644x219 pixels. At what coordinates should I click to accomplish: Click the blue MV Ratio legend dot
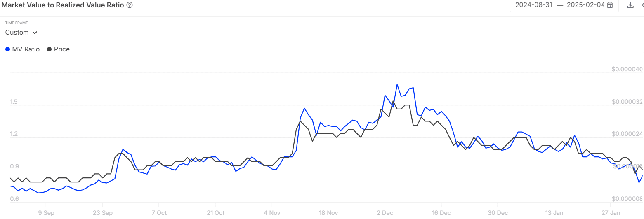coord(8,49)
